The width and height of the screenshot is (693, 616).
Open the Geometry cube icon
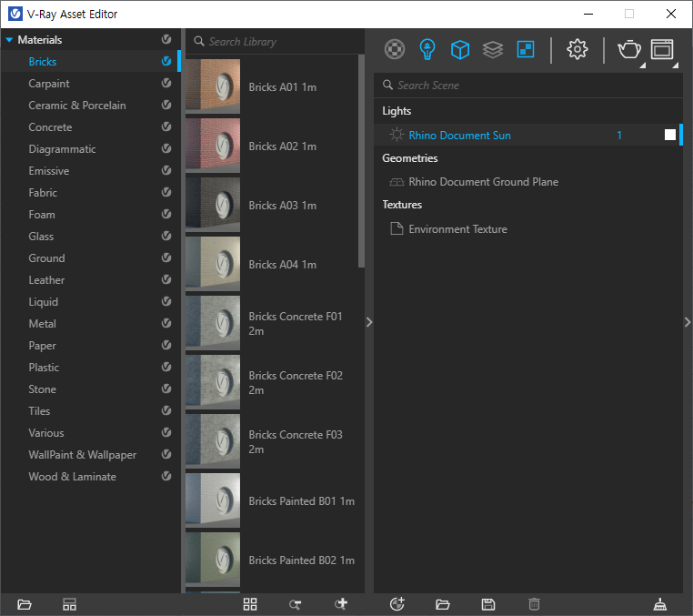click(x=459, y=49)
